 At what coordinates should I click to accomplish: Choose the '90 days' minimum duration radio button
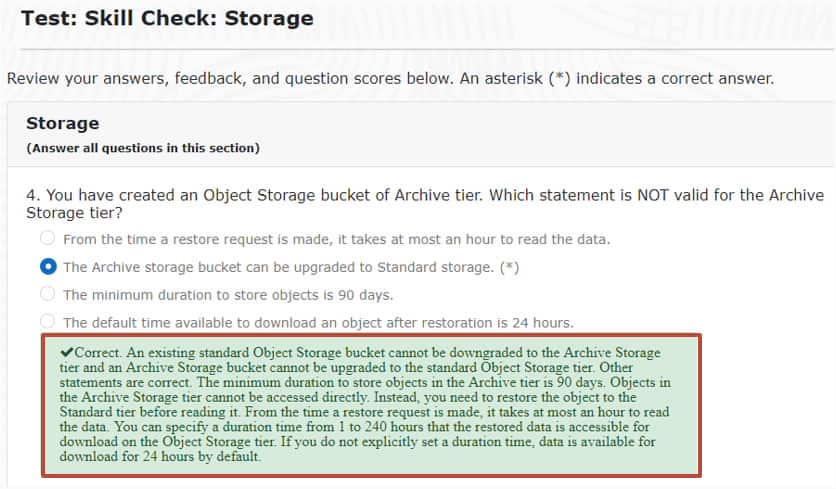(x=47, y=294)
